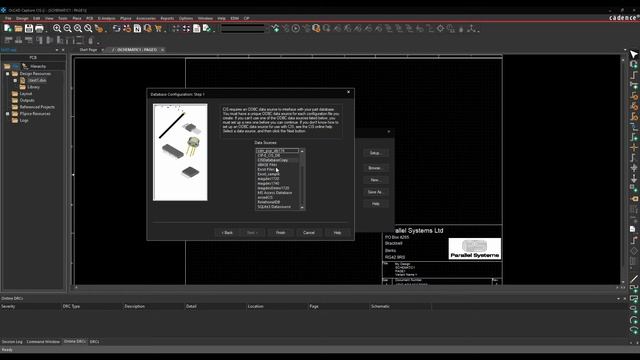Click the project manager folder view icon

coord(7,66)
